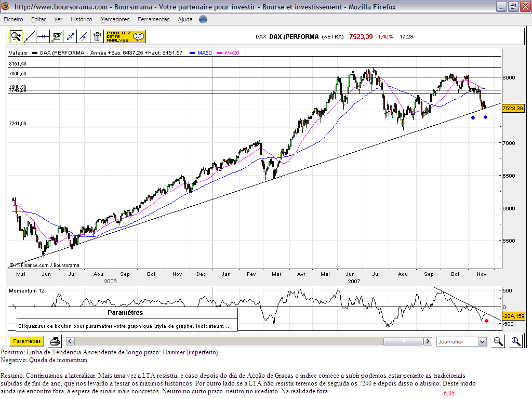Click the zoom in magnifier icon
532x399 pixels.
click(516, 341)
